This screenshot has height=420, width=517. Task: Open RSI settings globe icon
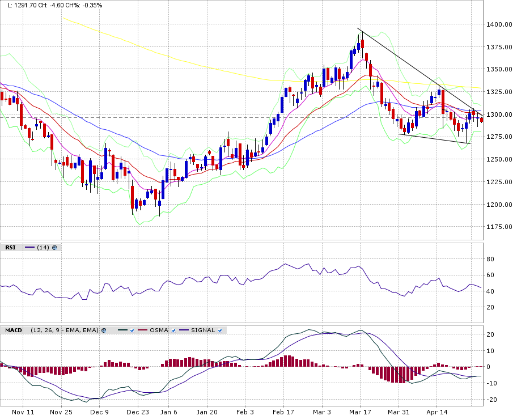coord(55,247)
